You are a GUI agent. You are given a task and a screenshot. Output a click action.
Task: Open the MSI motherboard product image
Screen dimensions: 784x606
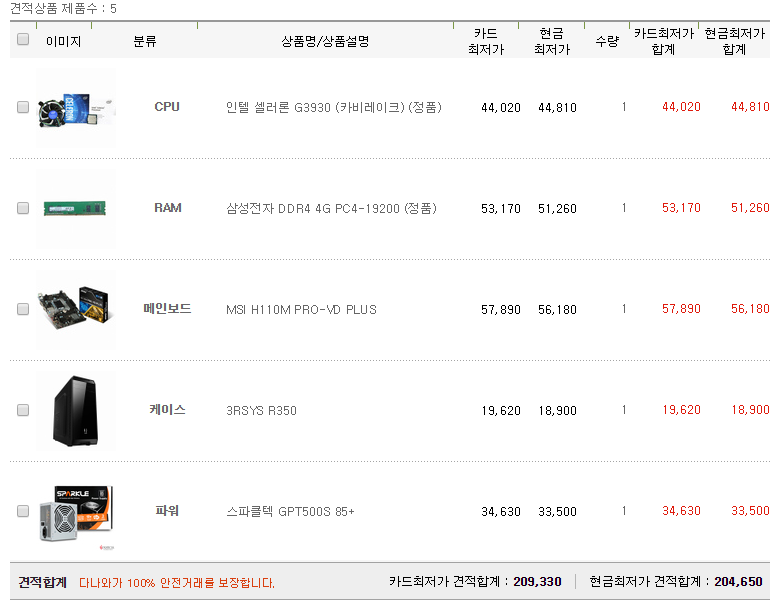[x=76, y=310]
